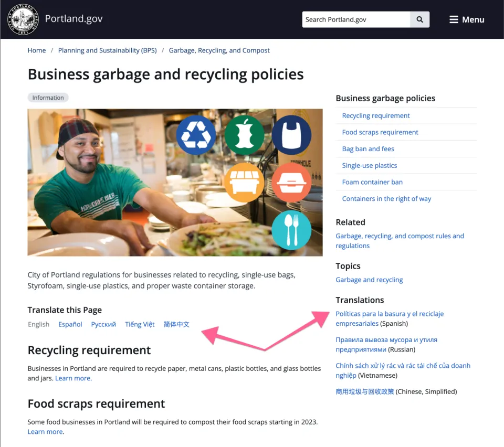Click the Food scraps requirement sidebar link
The width and height of the screenshot is (504, 447).
pyautogui.click(x=380, y=132)
